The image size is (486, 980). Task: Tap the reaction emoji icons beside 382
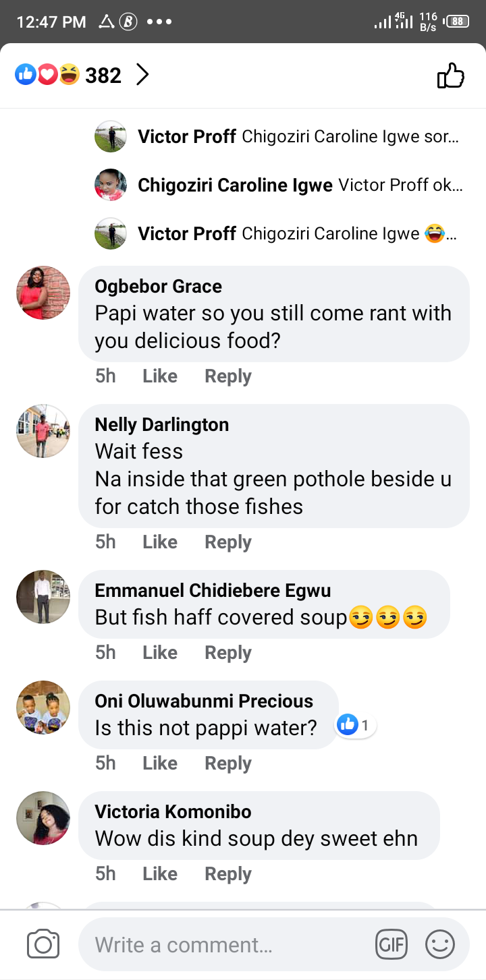coord(47,75)
